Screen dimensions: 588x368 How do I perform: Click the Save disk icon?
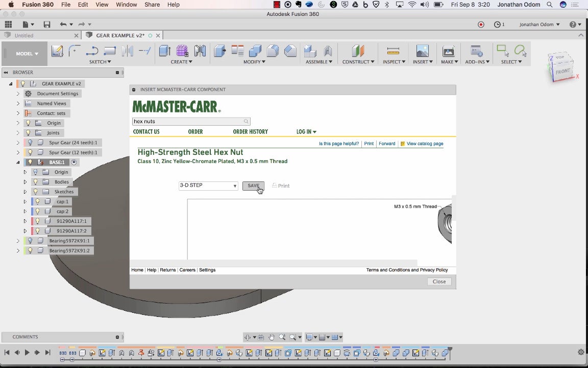47,25
